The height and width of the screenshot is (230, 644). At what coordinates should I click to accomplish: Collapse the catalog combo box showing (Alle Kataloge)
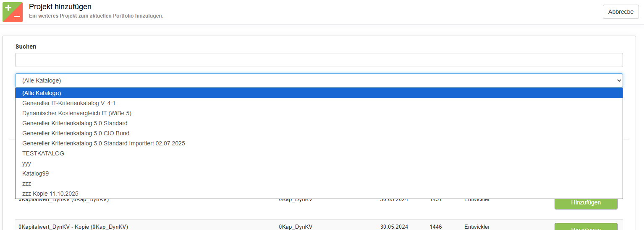click(x=319, y=80)
